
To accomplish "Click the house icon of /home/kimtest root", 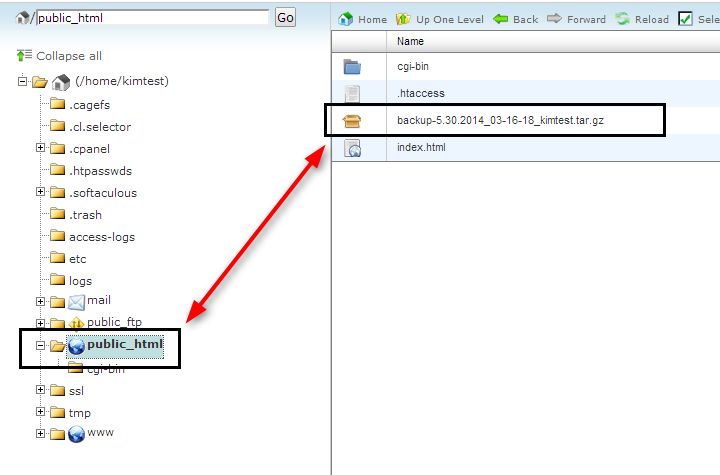I will (x=61, y=82).
